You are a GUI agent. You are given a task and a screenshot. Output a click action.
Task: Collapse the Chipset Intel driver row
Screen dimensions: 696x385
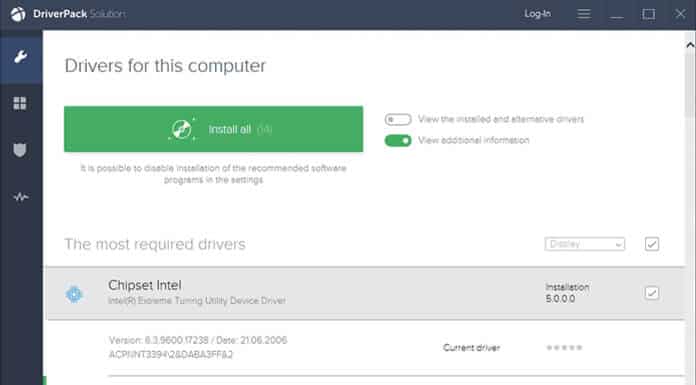tap(365, 294)
